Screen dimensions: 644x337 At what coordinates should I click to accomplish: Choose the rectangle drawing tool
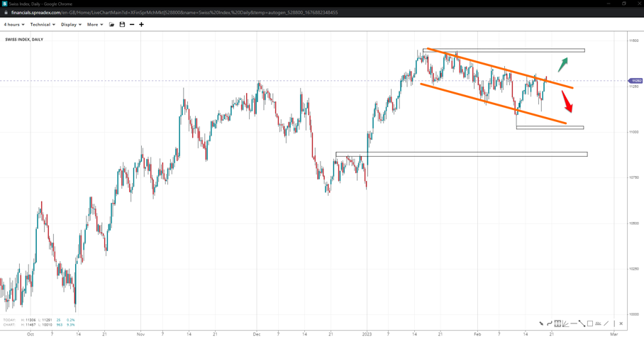tap(590, 324)
